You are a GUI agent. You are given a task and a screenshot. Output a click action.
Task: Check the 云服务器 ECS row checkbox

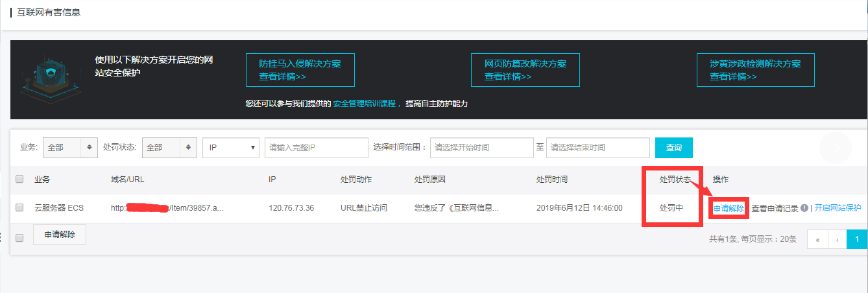(x=19, y=208)
